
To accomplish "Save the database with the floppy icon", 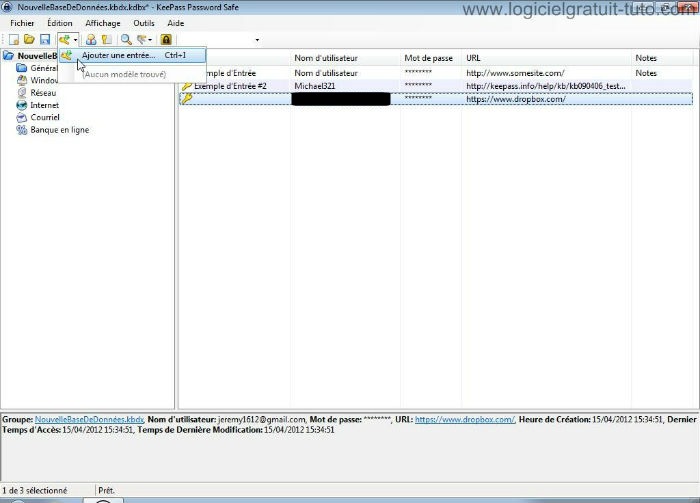I will click(45, 40).
